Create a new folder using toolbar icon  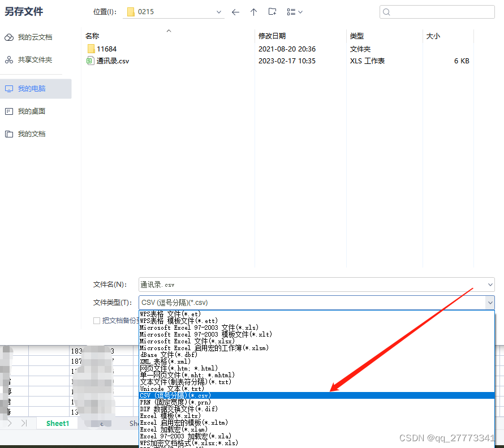pyautogui.click(x=273, y=11)
